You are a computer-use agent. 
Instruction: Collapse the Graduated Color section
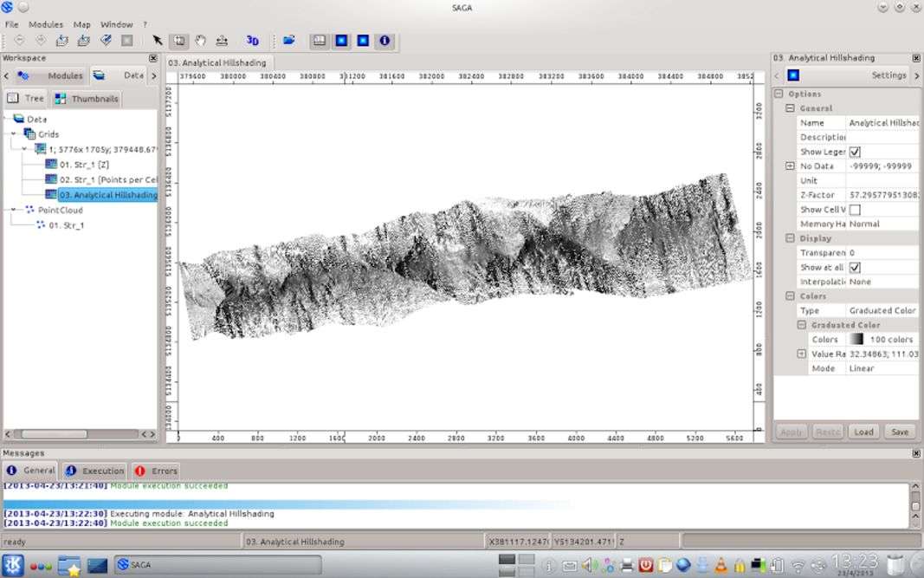(802, 325)
